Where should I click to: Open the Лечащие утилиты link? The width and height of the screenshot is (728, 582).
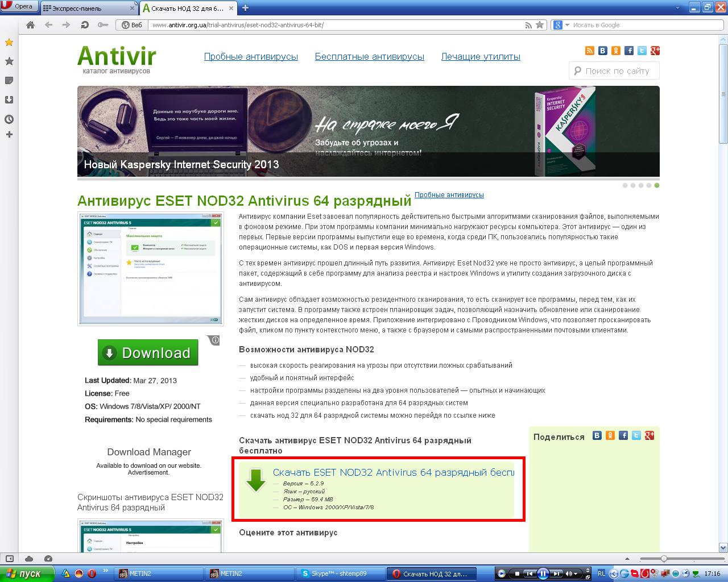tap(481, 57)
